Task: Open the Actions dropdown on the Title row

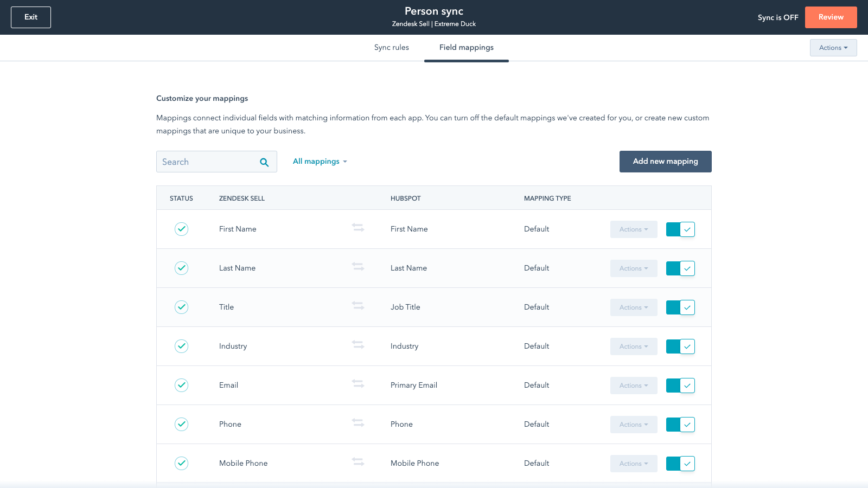Action: pyautogui.click(x=633, y=307)
